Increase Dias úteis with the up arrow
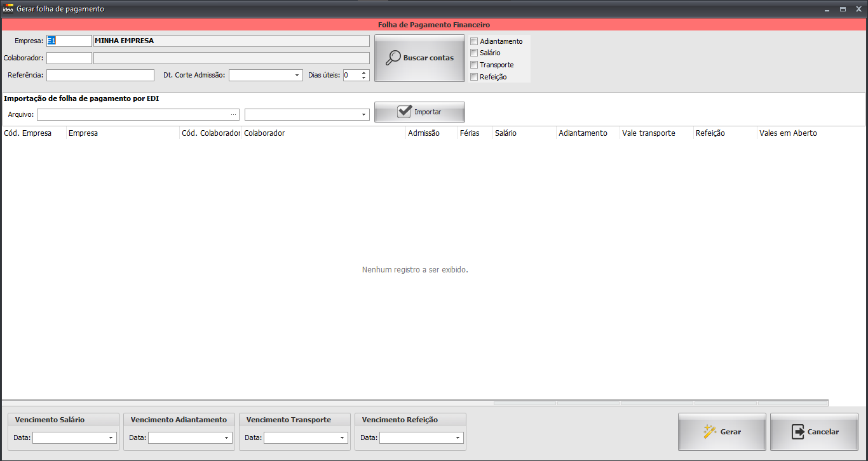The height and width of the screenshot is (461, 868). pyautogui.click(x=364, y=72)
